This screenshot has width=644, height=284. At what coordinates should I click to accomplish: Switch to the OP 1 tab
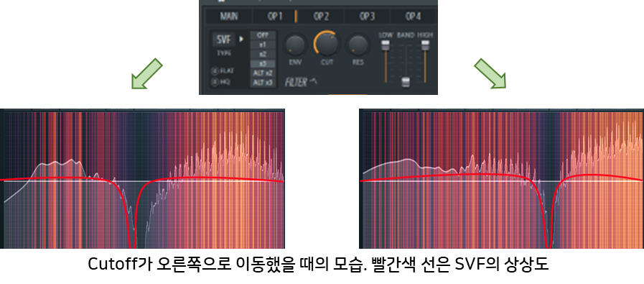coord(275,17)
